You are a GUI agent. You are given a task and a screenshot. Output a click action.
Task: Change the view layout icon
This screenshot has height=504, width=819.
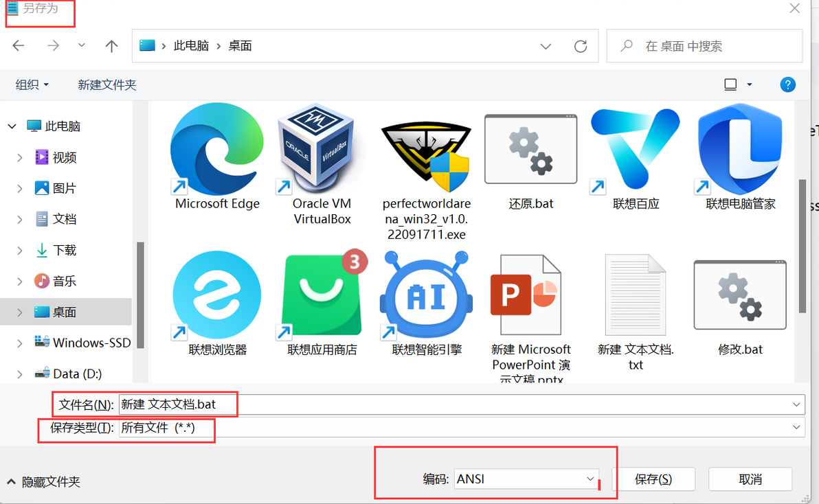click(730, 84)
